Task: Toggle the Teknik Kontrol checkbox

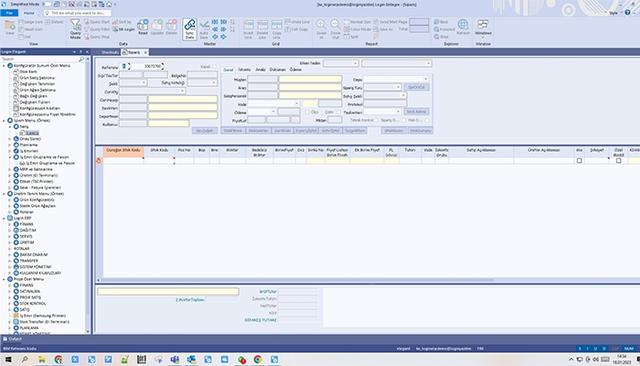Action: [377, 120]
